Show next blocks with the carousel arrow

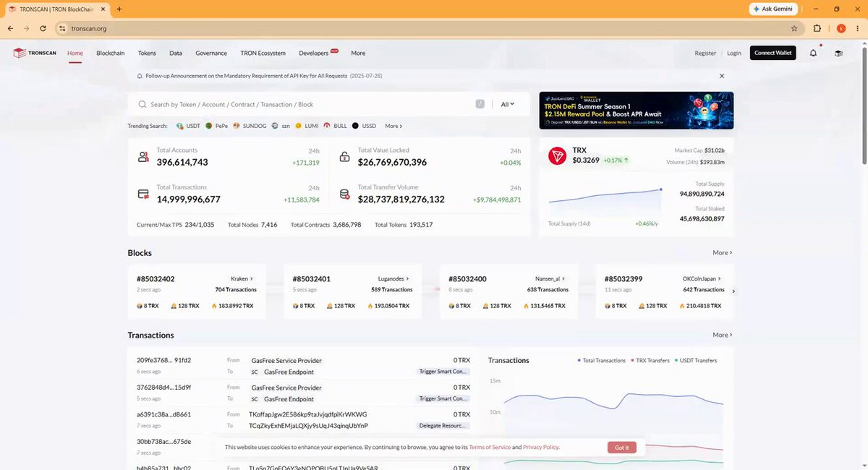point(733,291)
